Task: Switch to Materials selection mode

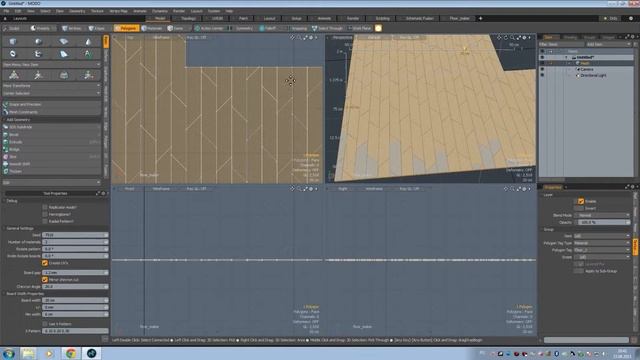Action: [152, 28]
